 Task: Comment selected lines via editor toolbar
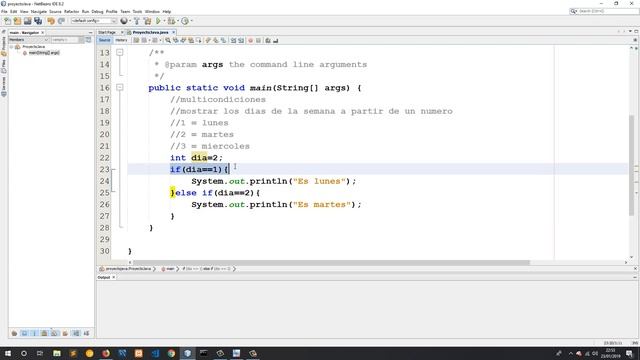click(268, 40)
